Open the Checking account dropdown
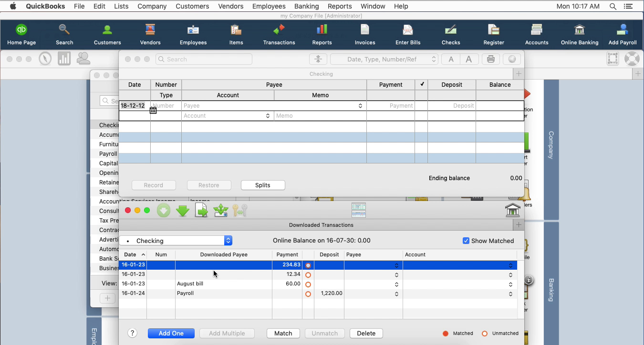The image size is (644, 345). [x=176, y=241]
